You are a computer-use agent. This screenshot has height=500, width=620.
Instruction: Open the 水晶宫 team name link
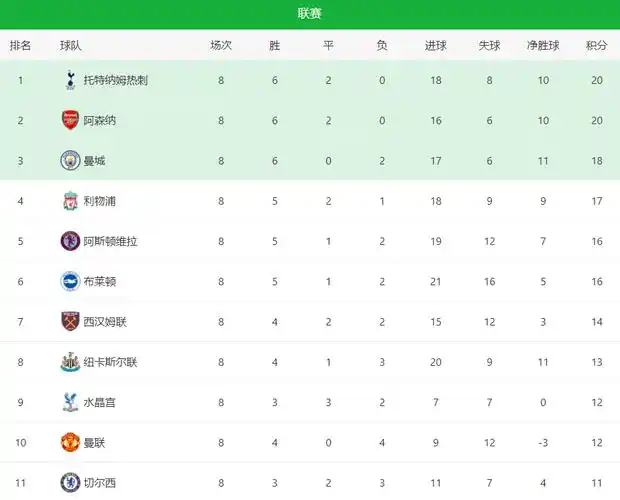tap(100, 402)
